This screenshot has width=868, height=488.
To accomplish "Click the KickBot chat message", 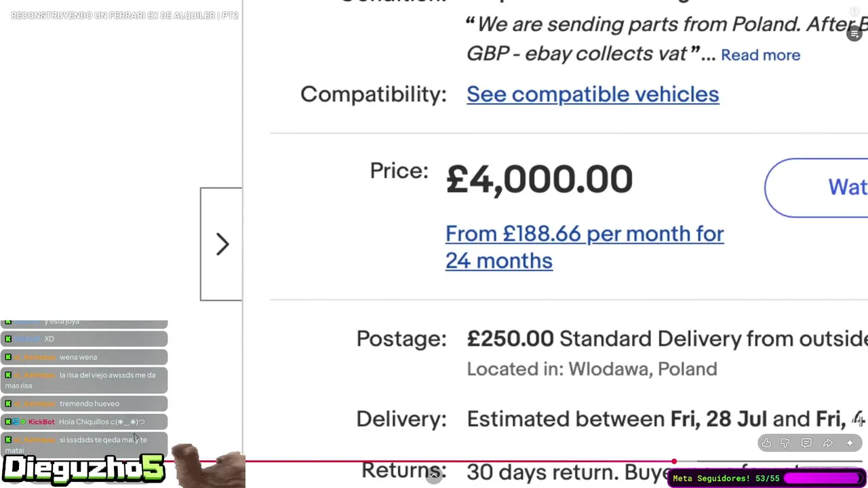I will tap(83, 422).
